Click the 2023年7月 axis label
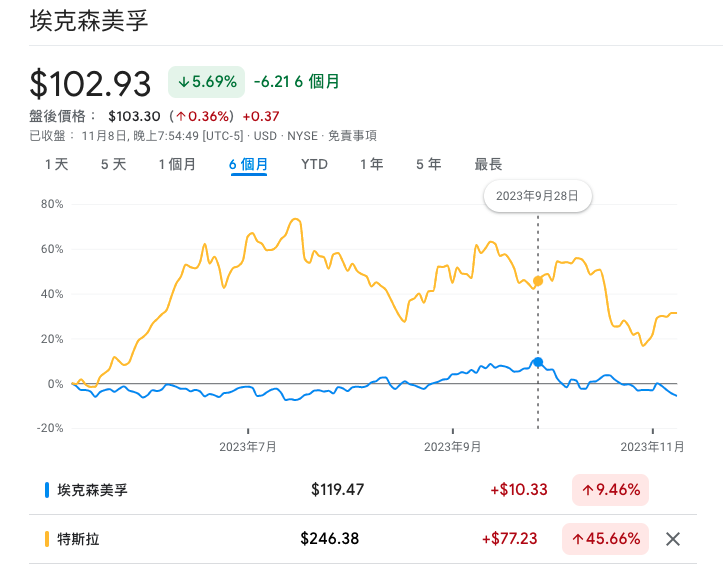This screenshot has width=723, height=573. (248, 447)
